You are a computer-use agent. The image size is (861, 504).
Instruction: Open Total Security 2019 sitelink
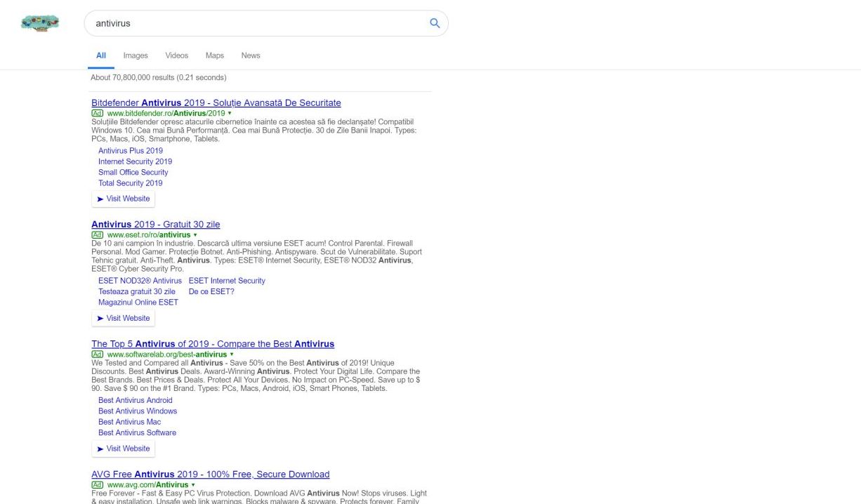[131, 183]
